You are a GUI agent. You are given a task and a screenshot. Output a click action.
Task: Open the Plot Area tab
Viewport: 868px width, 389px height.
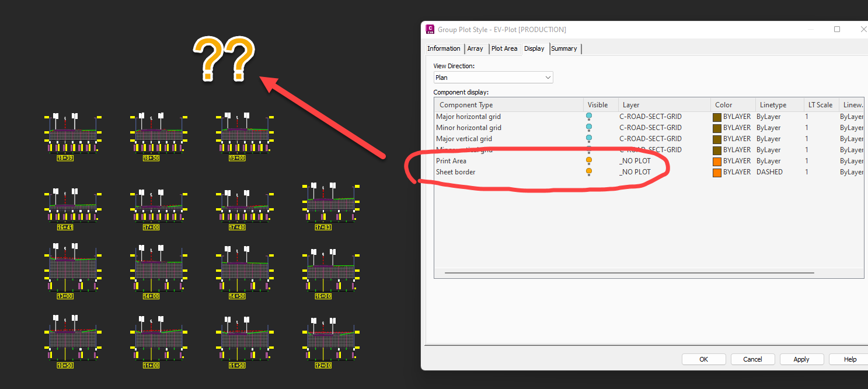pyautogui.click(x=504, y=48)
